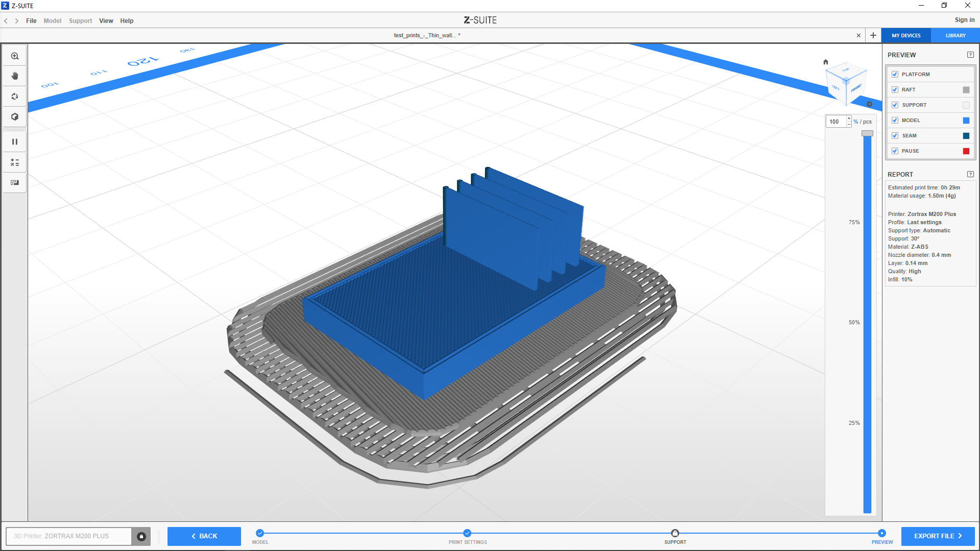
Task: Select the rotate view tool
Action: point(15,97)
